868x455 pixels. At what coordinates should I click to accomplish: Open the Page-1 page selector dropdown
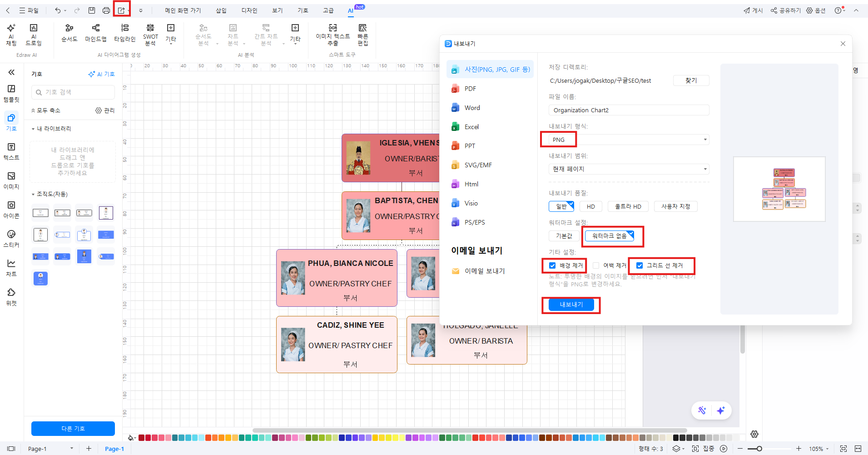[50, 449]
